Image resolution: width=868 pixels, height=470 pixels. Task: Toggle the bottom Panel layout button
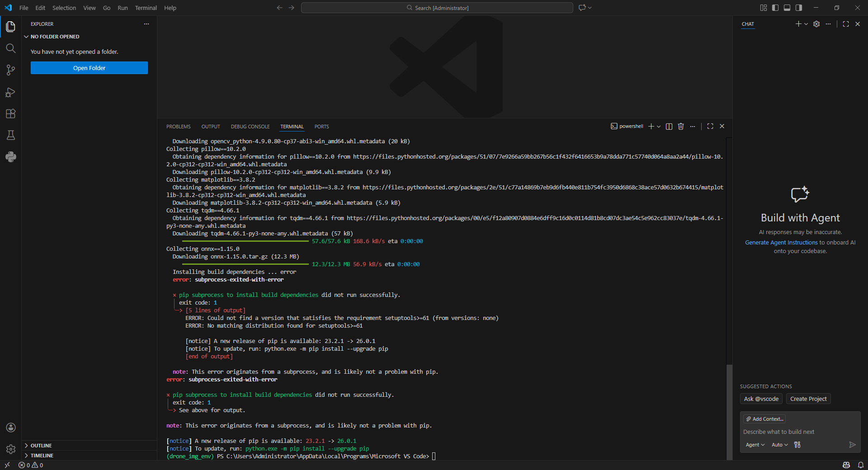pyautogui.click(x=787, y=8)
